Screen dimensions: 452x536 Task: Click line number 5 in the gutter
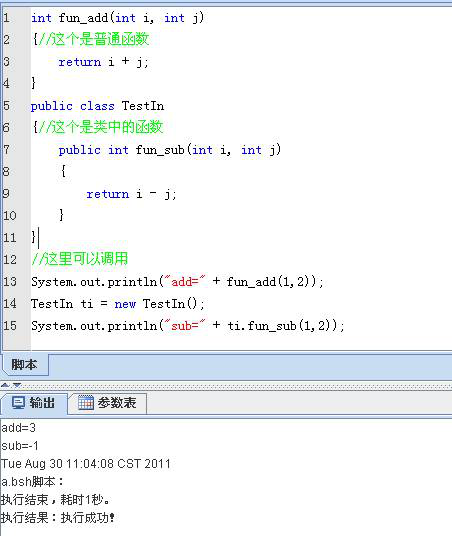[x=6, y=106]
